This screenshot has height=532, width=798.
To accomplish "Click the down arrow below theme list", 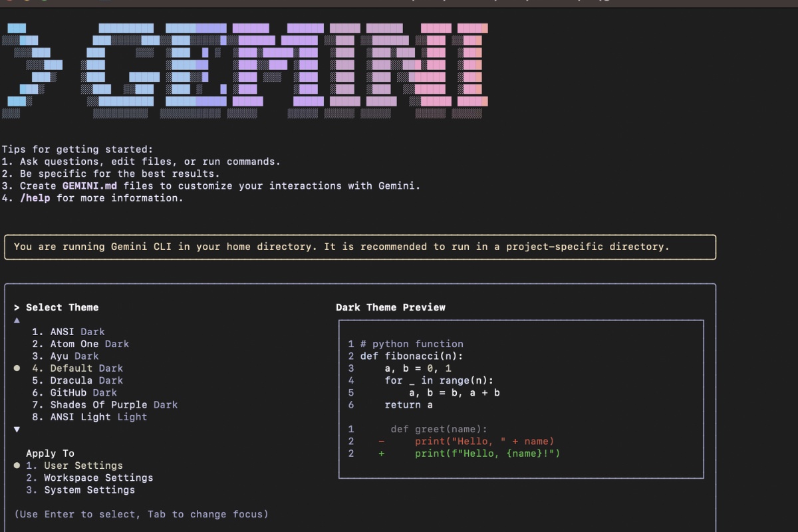I will point(17,429).
